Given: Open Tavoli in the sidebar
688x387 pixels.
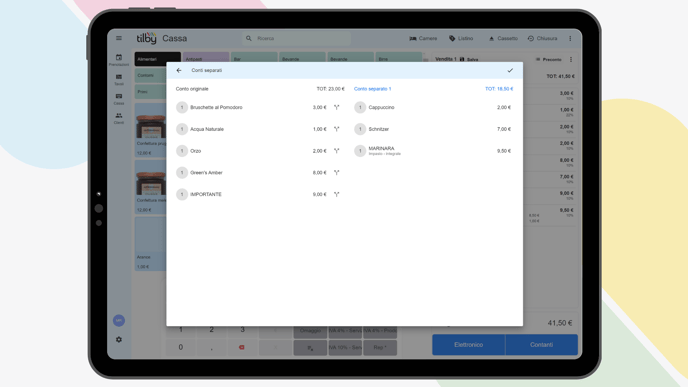Looking at the screenshot, I should coord(119,79).
